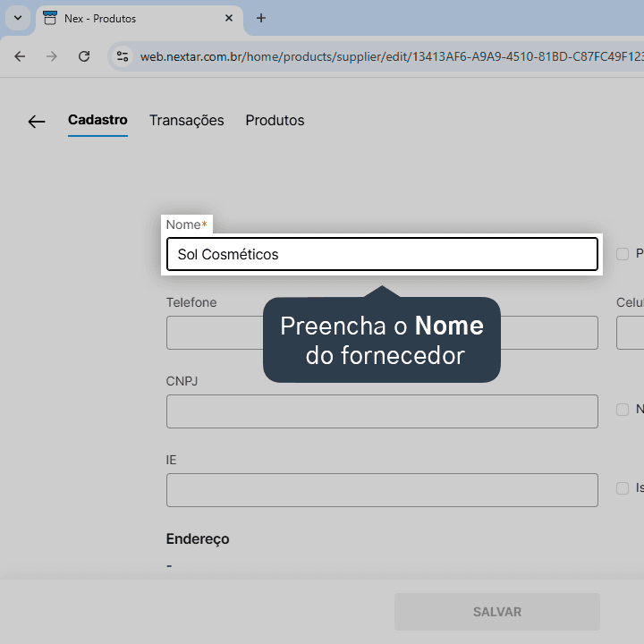Toggle the checkbox beside the IE field
This screenshot has width=644, height=644.
(x=623, y=488)
